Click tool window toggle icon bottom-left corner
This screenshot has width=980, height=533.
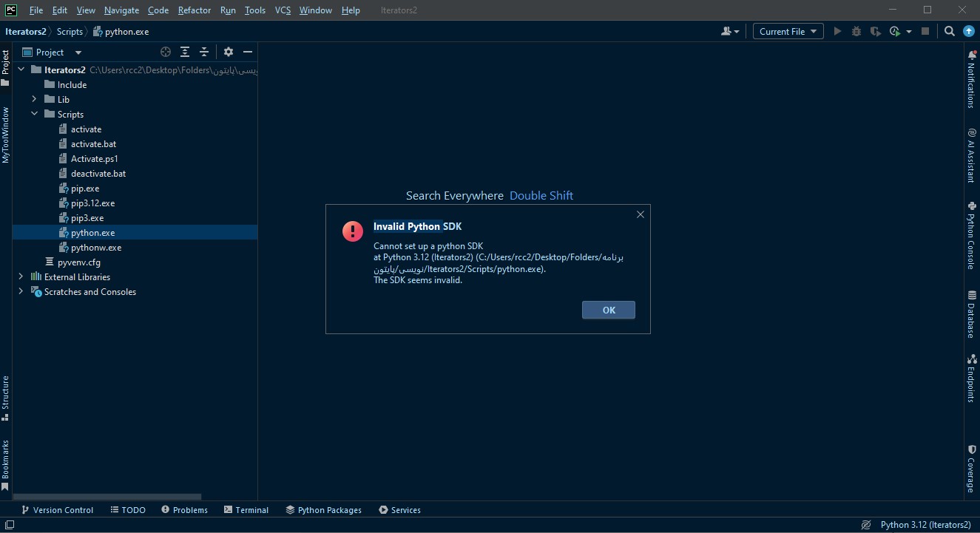(x=10, y=525)
